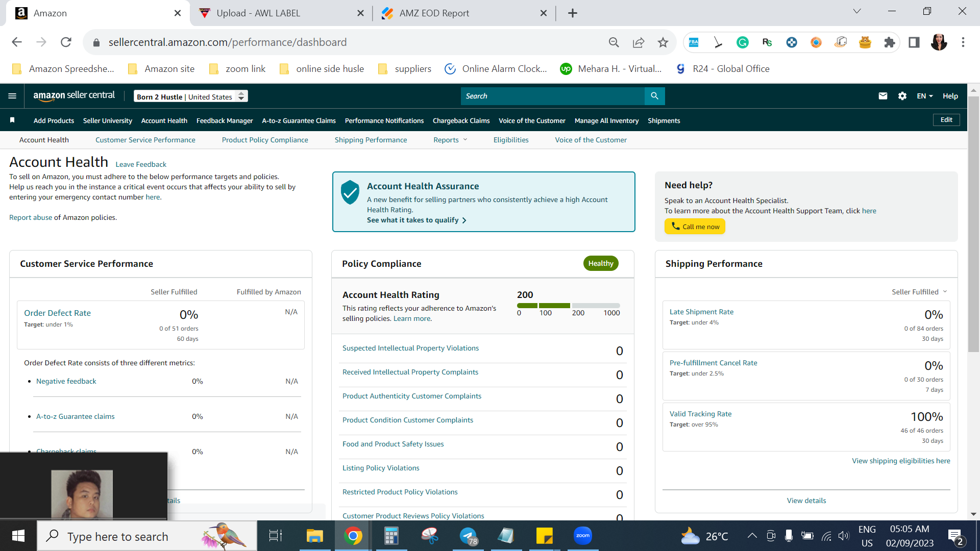Screen dimensions: 980x551
Task: Click the share page icon in address bar
Action: [x=639, y=42]
